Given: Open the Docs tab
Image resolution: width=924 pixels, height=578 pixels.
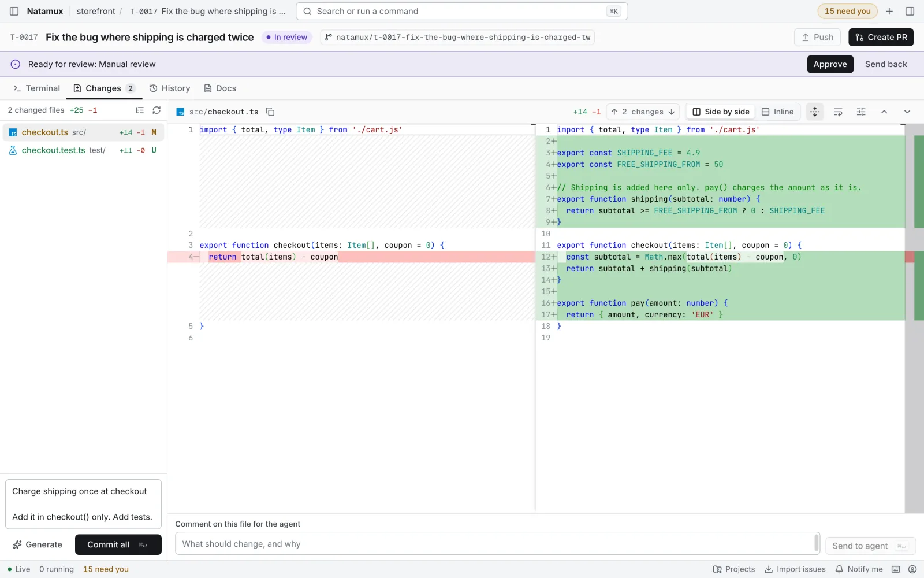Looking at the screenshot, I should click(x=220, y=88).
